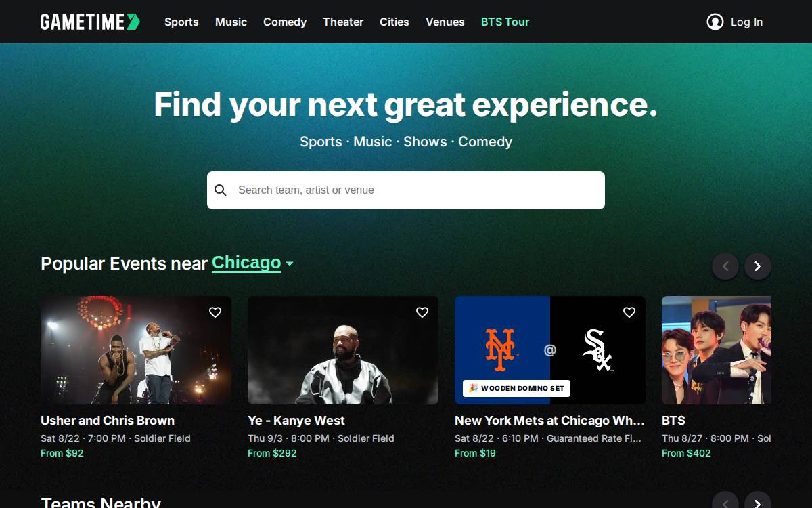Show previous popular events arrow
This screenshot has height=508, width=812.
click(725, 266)
